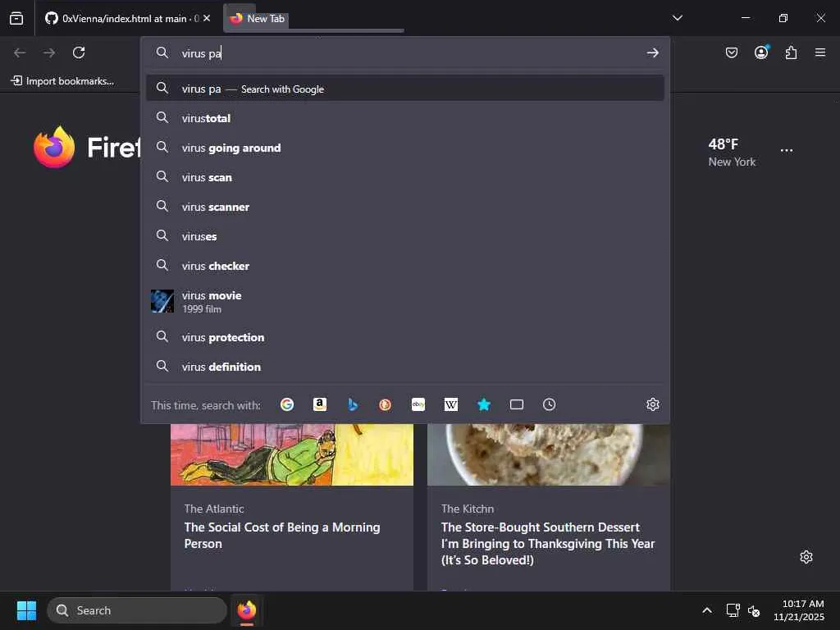Choose the 'virus movie' 1999 film suggestion
The height and width of the screenshot is (630, 840).
(405, 301)
